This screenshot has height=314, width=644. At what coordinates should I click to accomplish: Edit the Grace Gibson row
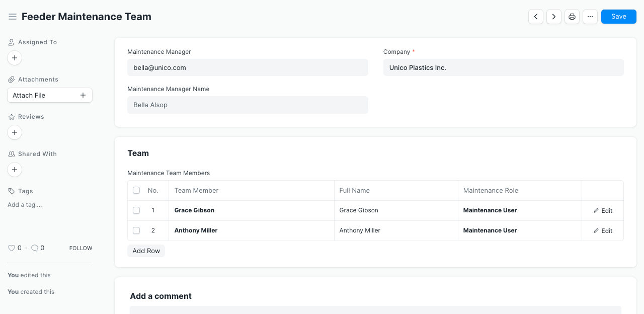[603, 211]
